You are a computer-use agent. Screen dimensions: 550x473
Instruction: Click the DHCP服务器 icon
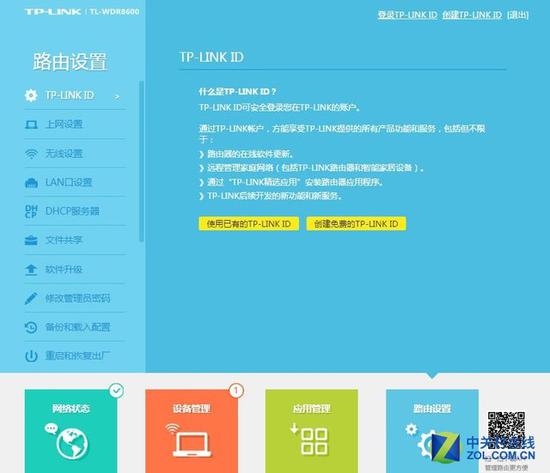(x=31, y=212)
